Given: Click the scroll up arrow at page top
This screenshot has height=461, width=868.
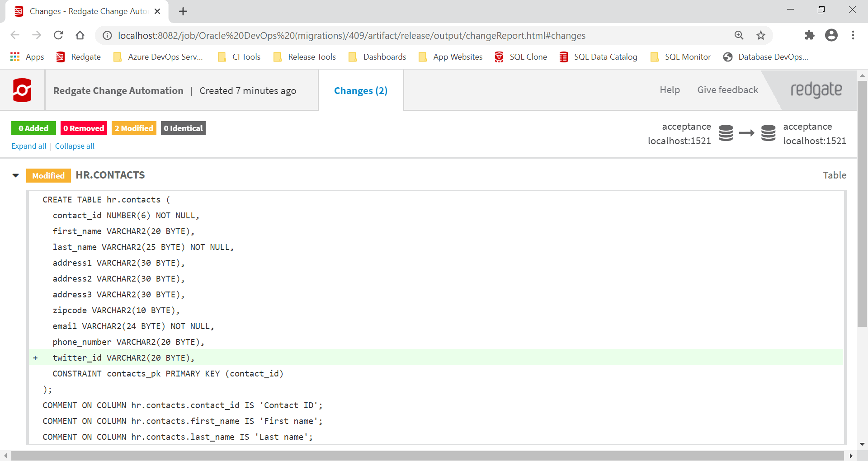Looking at the screenshot, I should pos(862,75).
